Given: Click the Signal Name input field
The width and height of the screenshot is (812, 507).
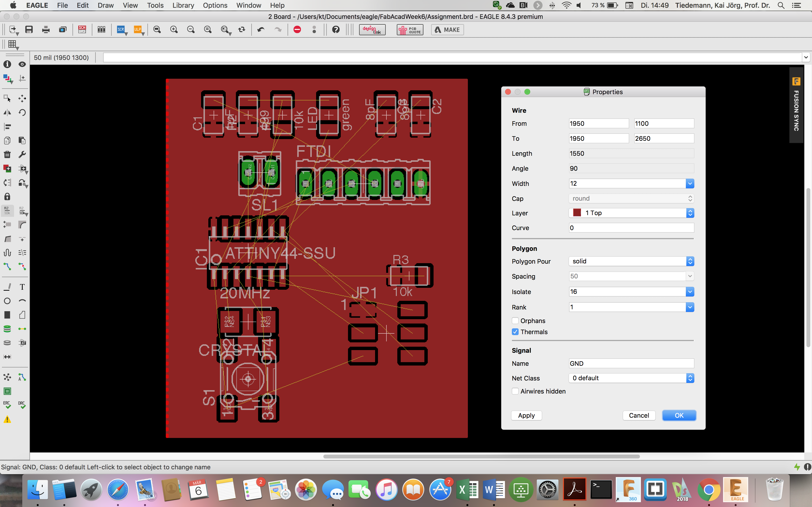Looking at the screenshot, I should pos(631,364).
